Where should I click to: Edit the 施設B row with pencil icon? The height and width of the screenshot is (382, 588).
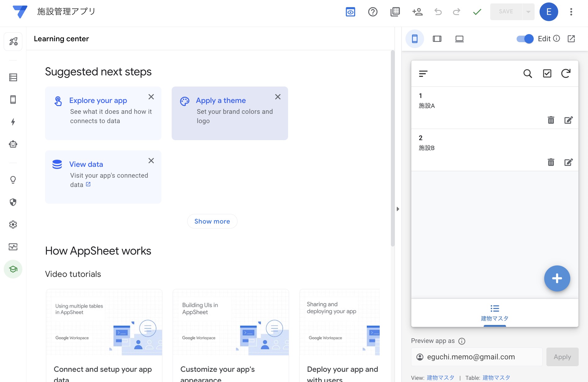pos(568,162)
